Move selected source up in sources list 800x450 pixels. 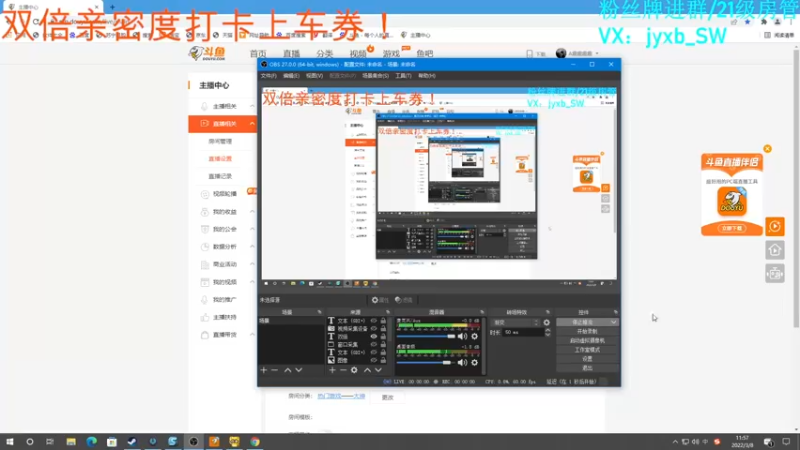pyautogui.click(x=367, y=370)
